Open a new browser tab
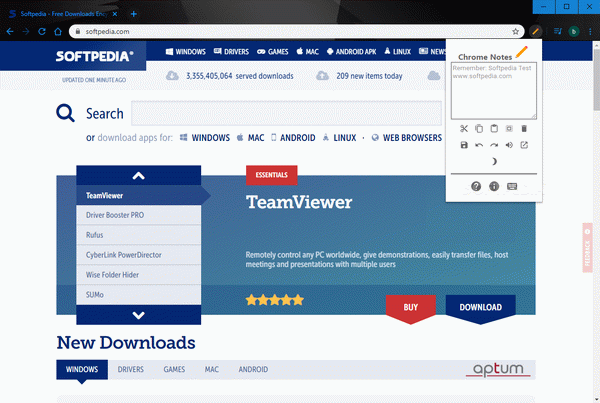Viewport: 600px width, 403px height. point(134,14)
